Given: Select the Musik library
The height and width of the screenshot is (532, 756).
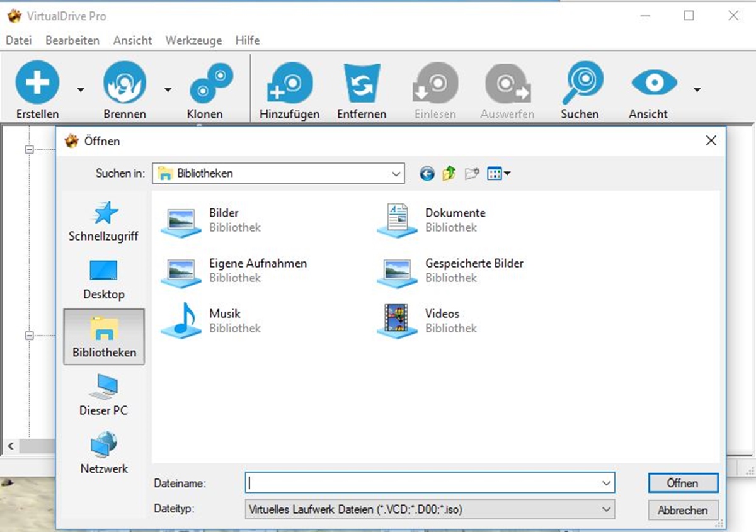Looking at the screenshot, I should click(211, 320).
